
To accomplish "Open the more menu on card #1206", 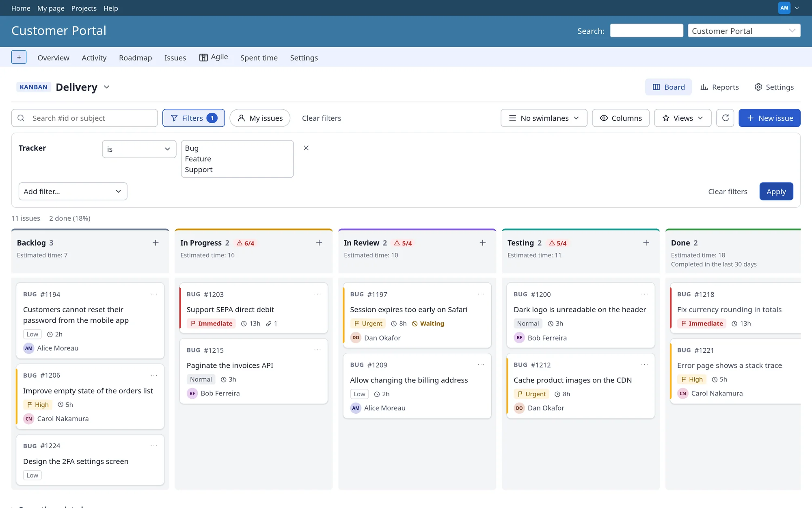I will [x=154, y=375].
